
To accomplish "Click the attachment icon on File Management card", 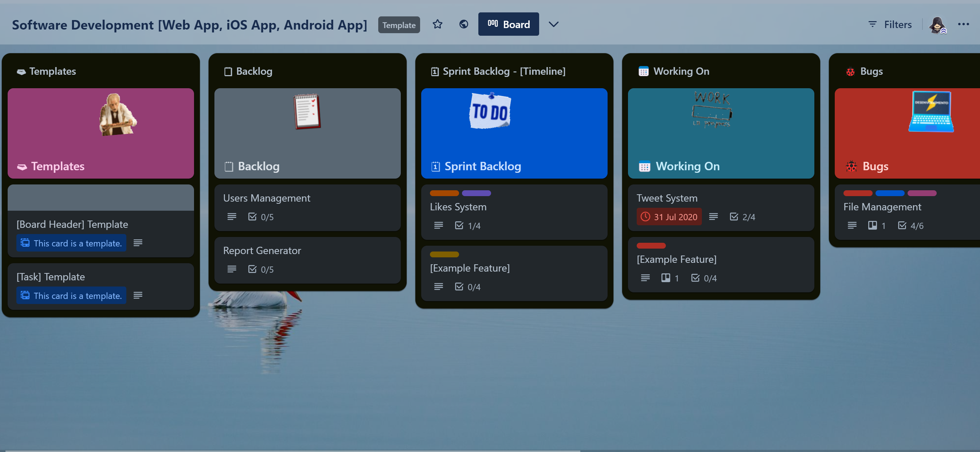I will (872, 225).
